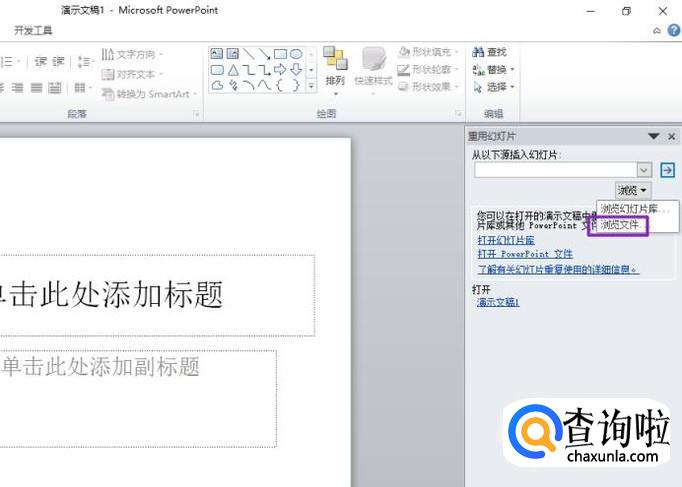Open PowerPoint help question mark
The width and height of the screenshot is (682, 487).
tap(674, 30)
